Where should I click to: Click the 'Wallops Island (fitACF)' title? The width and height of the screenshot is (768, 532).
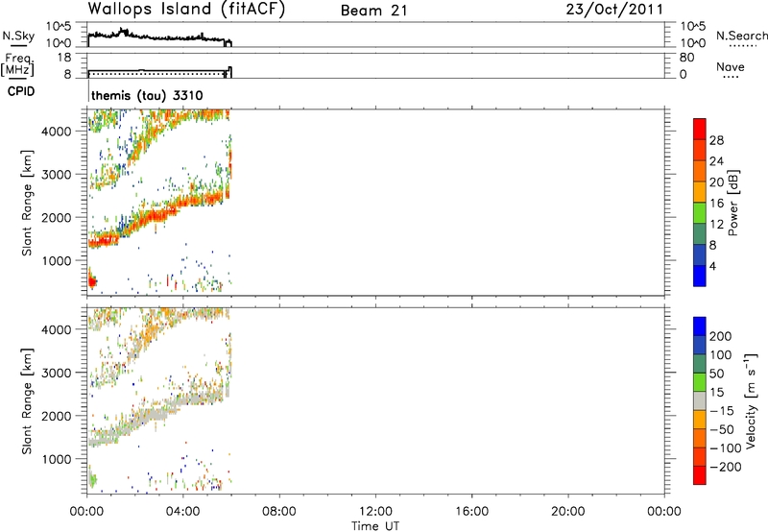tap(186, 10)
